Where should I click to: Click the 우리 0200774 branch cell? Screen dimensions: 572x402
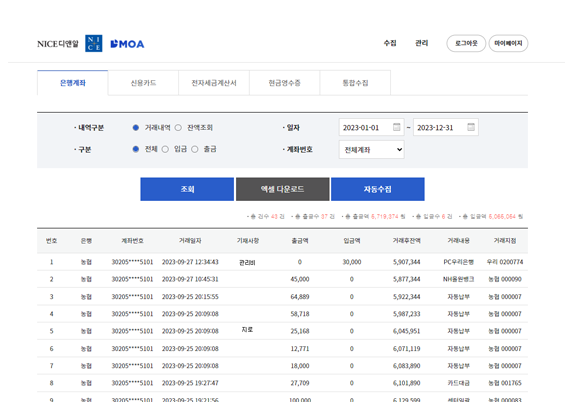(505, 262)
